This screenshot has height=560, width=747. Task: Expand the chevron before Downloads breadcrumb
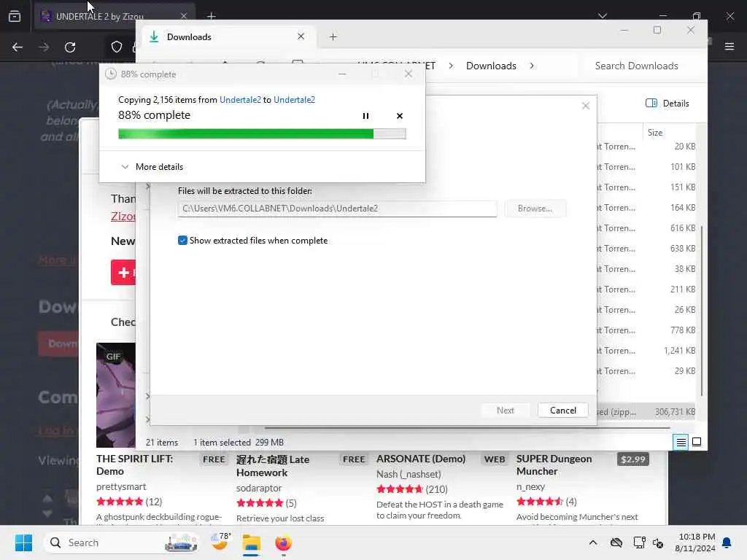[x=451, y=66]
